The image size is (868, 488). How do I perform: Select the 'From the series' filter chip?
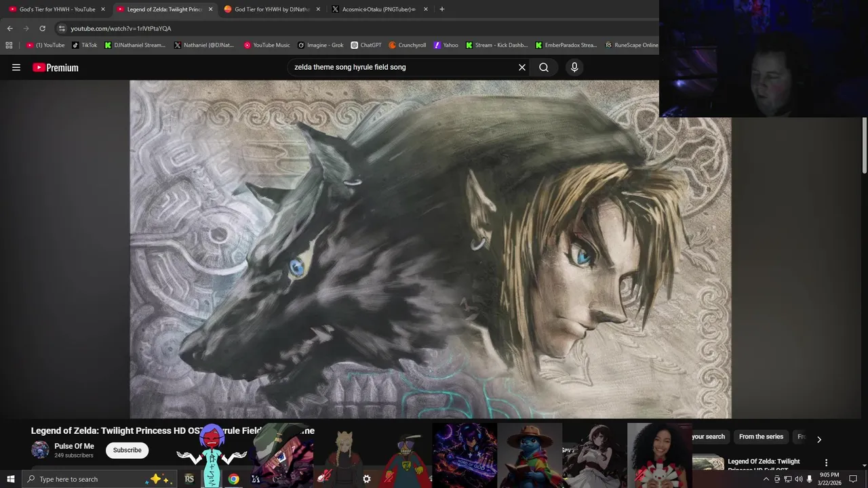point(761,436)
